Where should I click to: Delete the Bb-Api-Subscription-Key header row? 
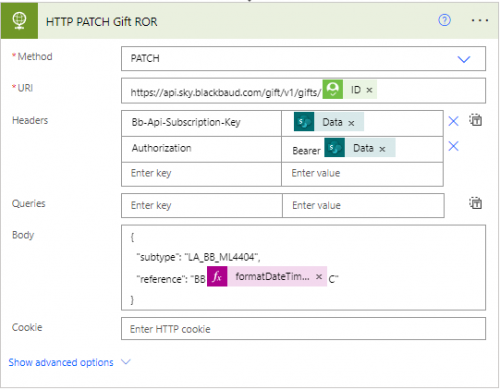point(453,121)
